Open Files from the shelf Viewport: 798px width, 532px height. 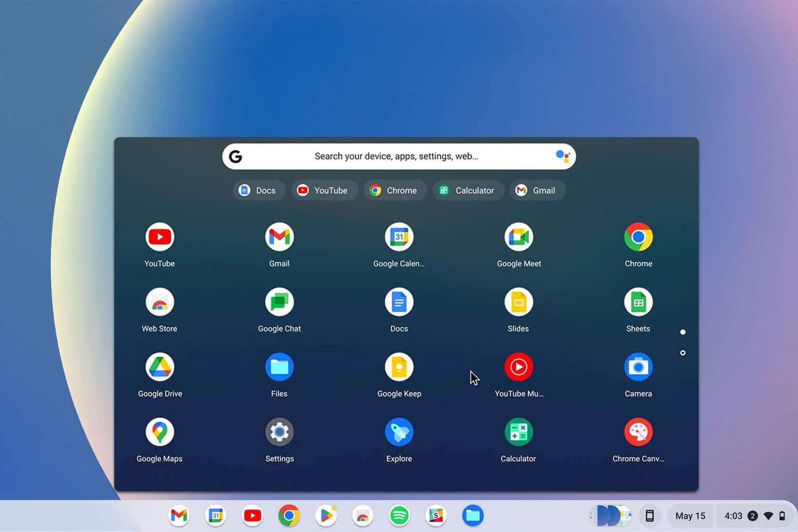(473, 515)
